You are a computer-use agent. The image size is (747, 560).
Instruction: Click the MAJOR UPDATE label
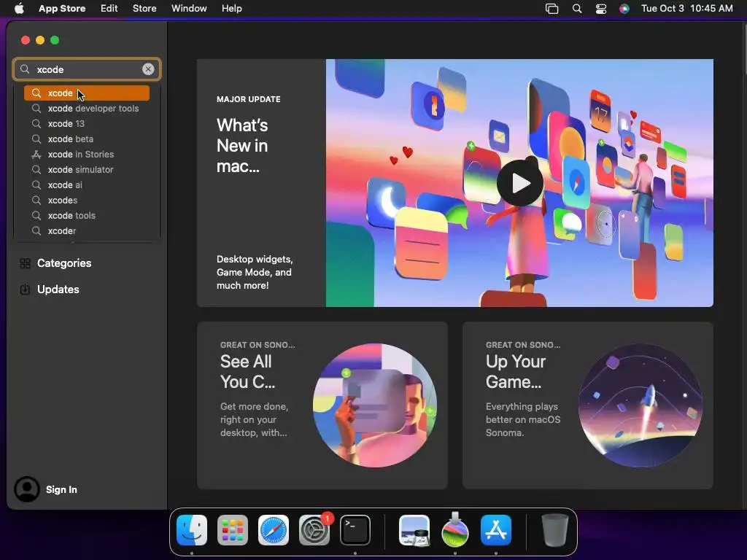248,99
